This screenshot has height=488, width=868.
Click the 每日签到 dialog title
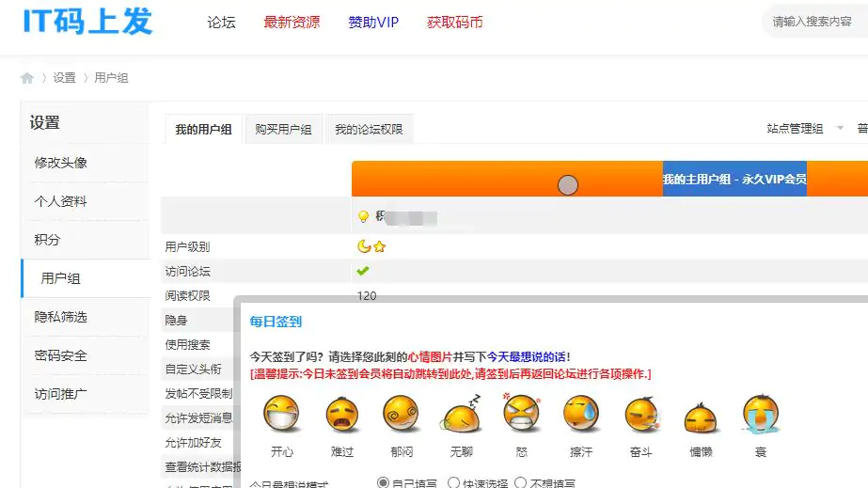point(276,322)
